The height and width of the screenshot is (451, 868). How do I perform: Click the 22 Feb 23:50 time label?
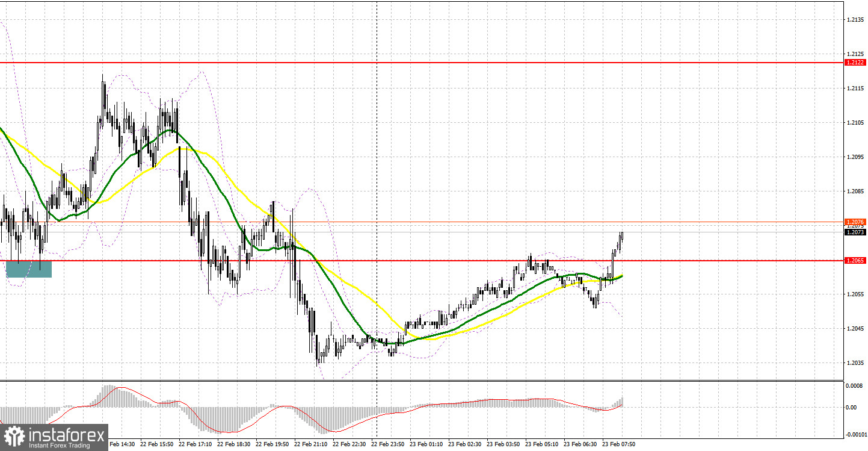coord(389,444)
